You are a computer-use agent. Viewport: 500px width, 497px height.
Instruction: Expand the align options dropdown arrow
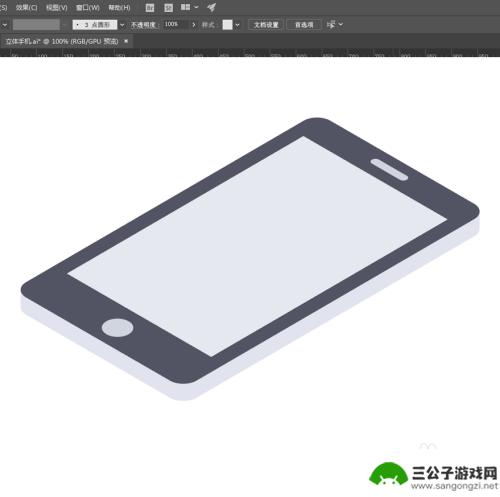[340, 24]
